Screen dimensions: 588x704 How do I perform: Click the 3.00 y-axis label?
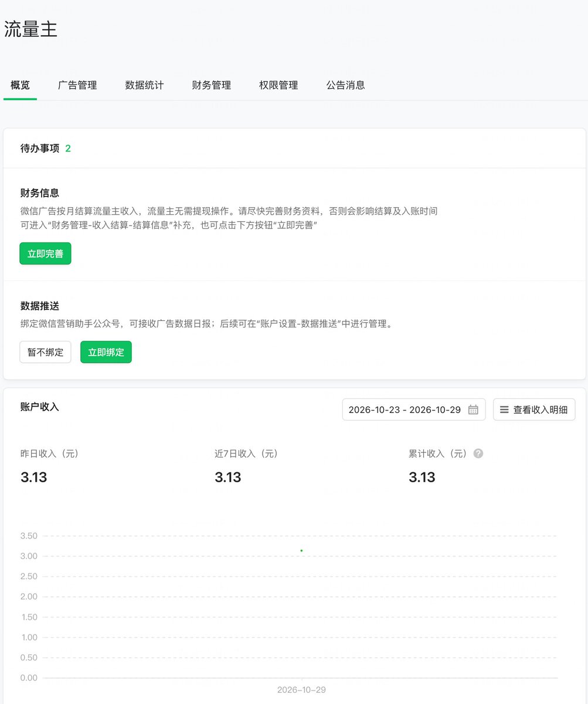tap(29, 556)
